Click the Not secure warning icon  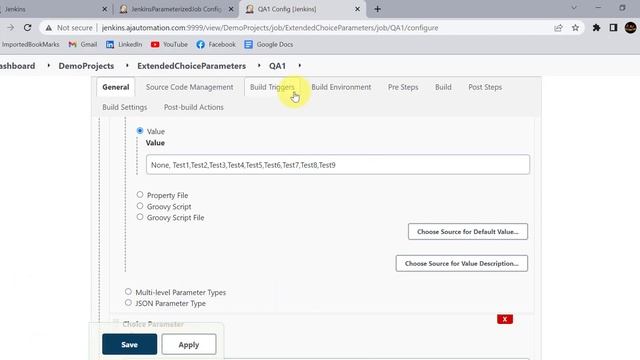pyautogui.click(x=49, y=28)
